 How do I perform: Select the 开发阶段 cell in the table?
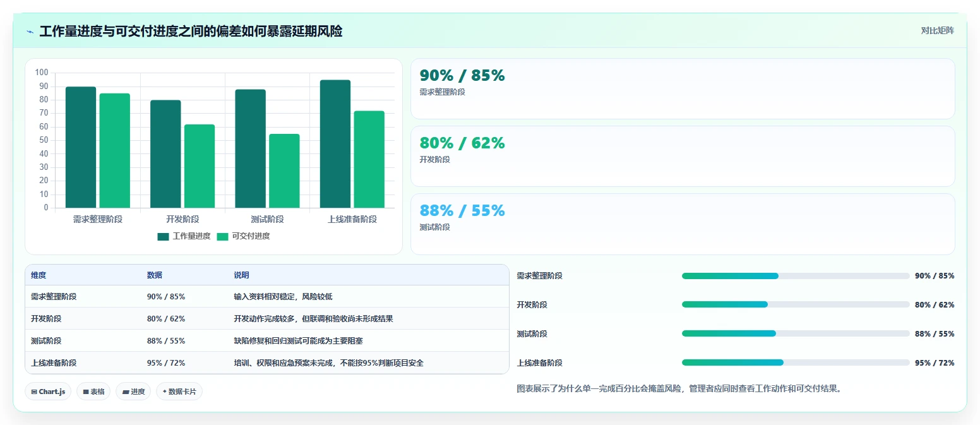click(46, 318)
